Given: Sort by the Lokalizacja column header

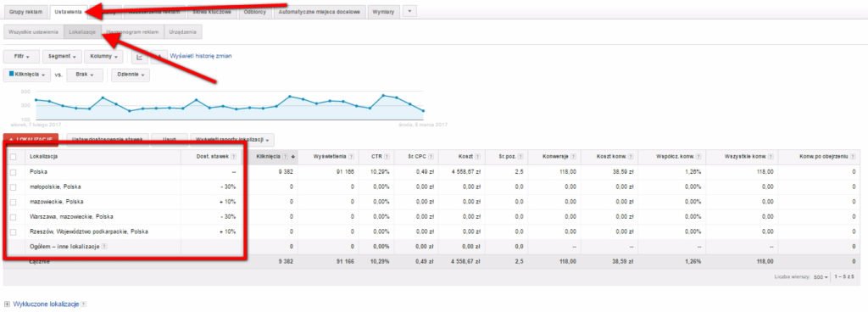Looking at the screenshot, I should point(44,157).
